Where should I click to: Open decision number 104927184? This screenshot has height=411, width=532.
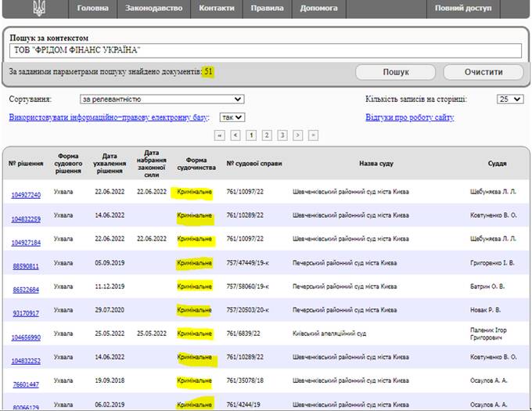26,243
